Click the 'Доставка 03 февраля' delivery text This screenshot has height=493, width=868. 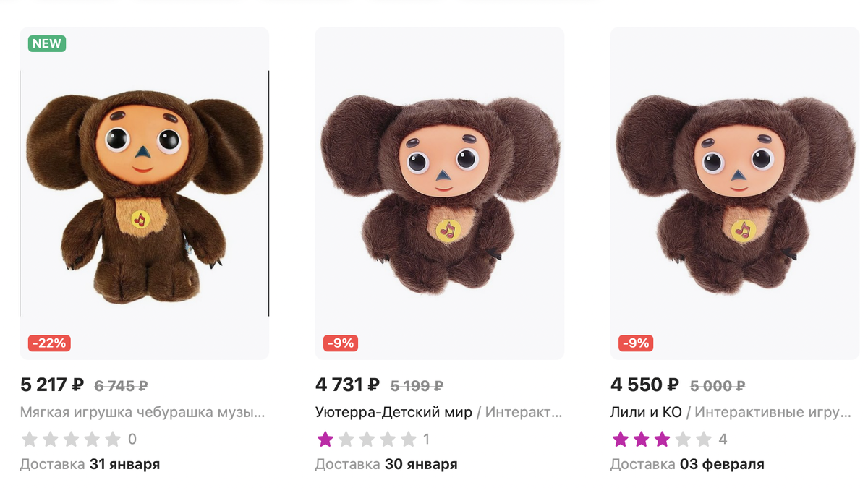(x=686, y=464)
